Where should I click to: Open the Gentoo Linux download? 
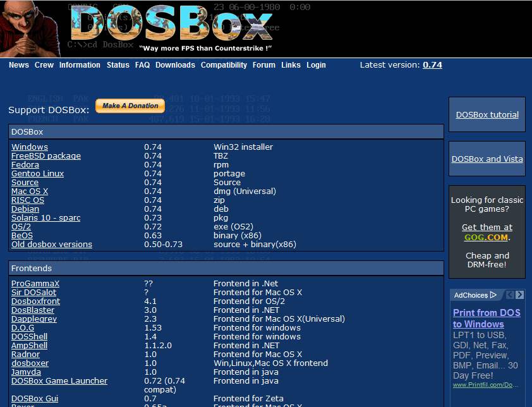[x=38, y=173]
